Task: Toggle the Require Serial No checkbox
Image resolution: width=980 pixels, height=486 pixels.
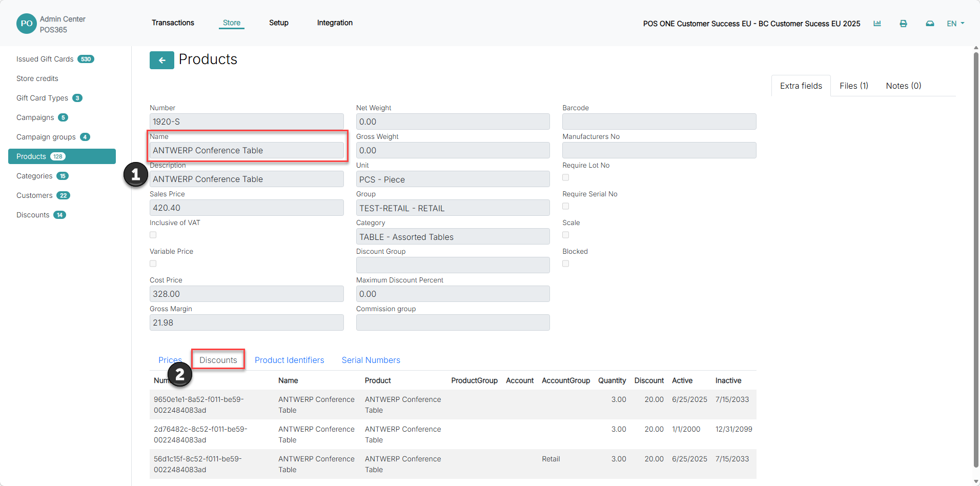Action: [x=565, y=206]
